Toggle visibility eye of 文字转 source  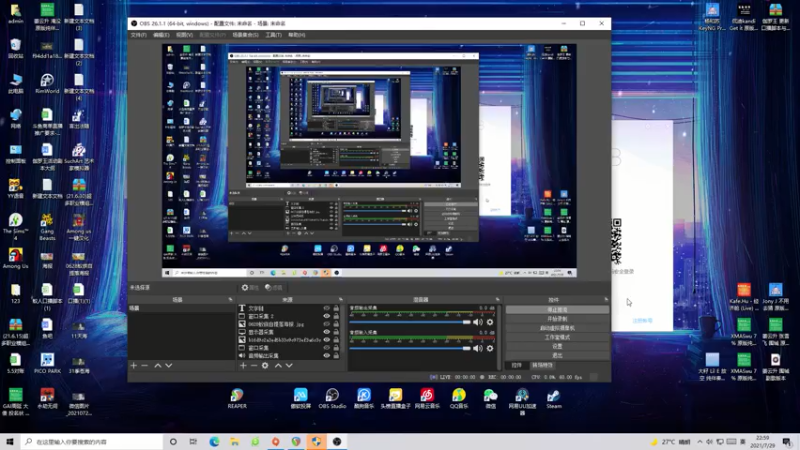[326, 308]
